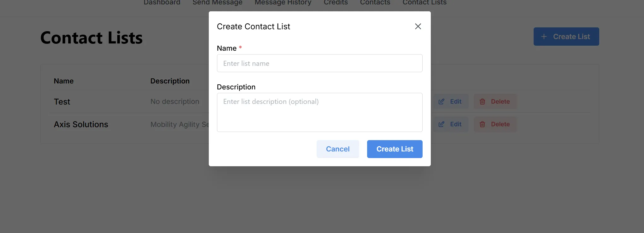Open the Contacts page
Image resolution: width=644 pixels, height=233 pixels.
(375, 3)
